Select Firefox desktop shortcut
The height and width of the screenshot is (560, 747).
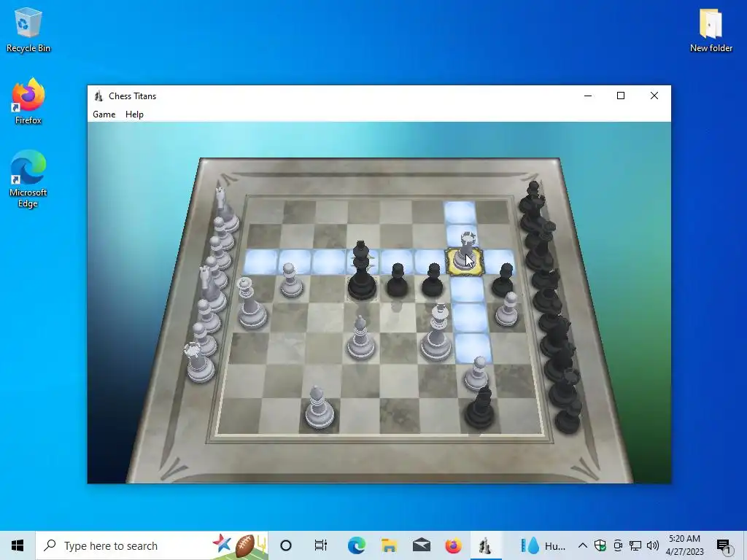(28, 101)
